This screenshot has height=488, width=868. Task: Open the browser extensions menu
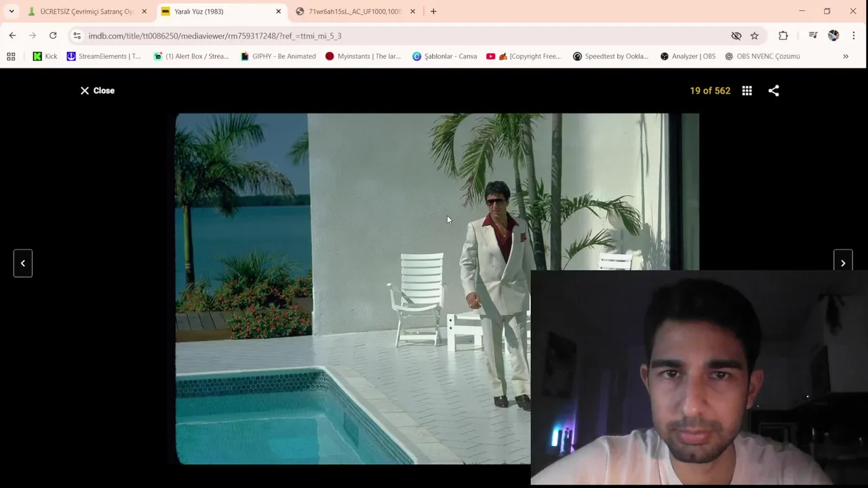tap(783, 36)
